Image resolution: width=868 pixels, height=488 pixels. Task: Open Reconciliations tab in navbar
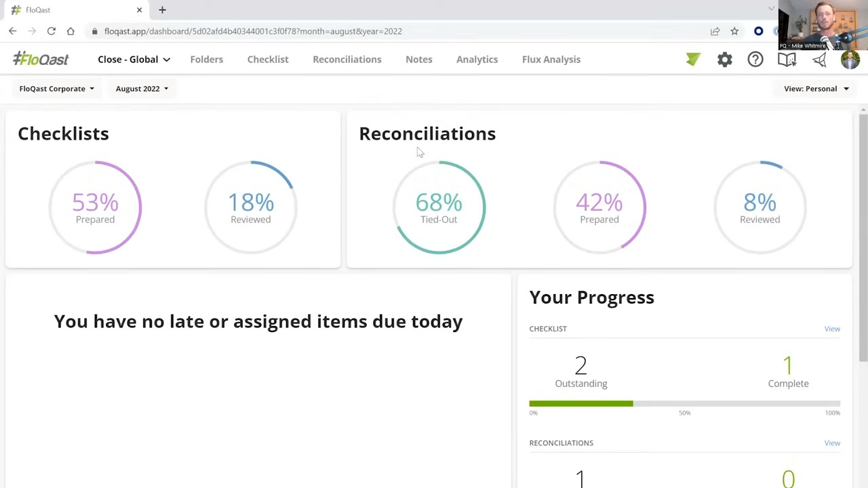[x=347, y=60]
